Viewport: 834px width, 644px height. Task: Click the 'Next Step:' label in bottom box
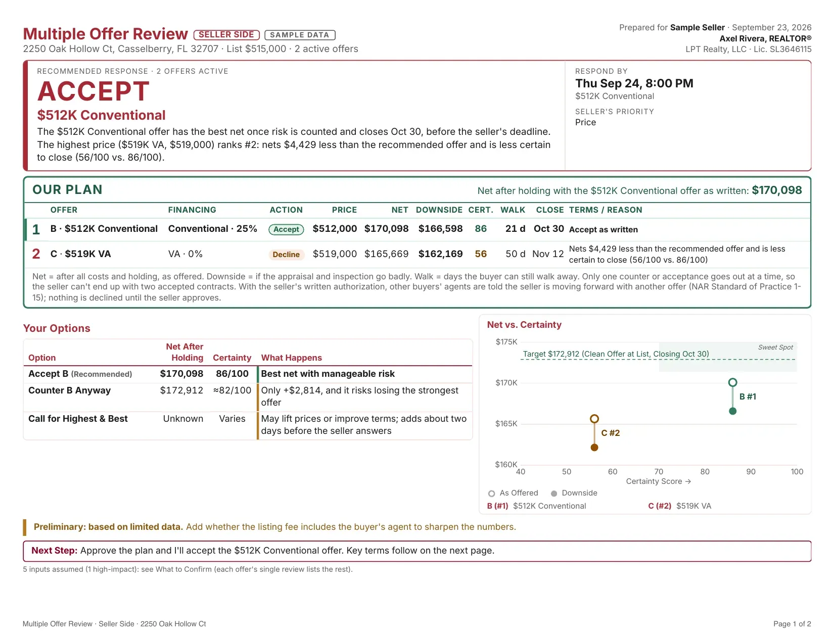(x=55, y=551)
